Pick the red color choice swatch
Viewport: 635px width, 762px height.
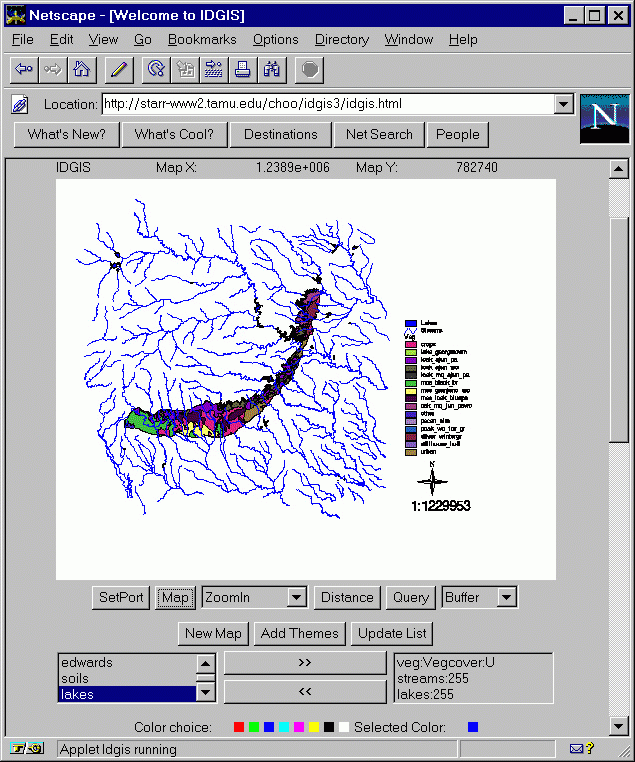239,727
